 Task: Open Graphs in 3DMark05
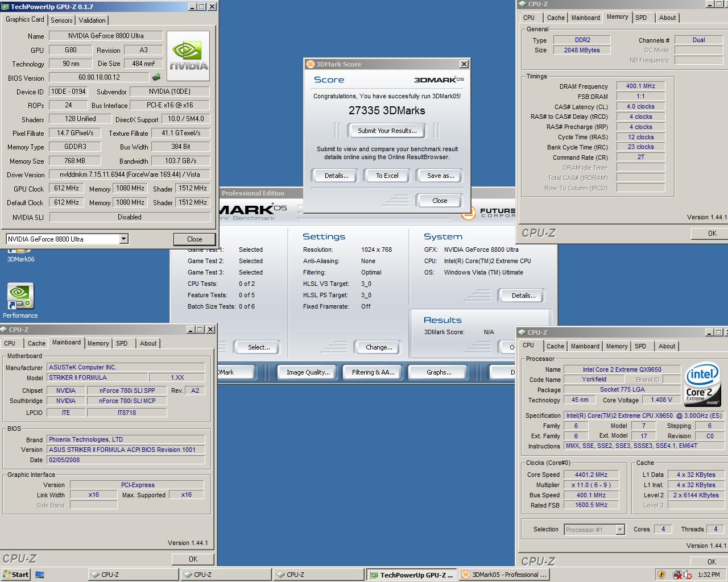(x=439, y=372)
